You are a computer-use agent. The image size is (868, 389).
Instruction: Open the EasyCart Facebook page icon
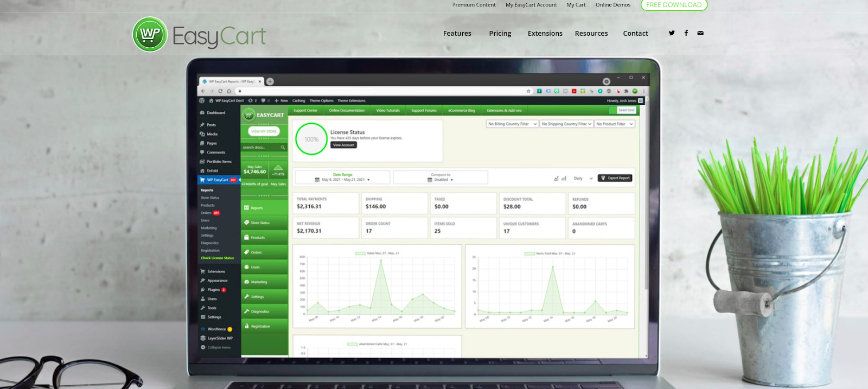coord(686,33)
